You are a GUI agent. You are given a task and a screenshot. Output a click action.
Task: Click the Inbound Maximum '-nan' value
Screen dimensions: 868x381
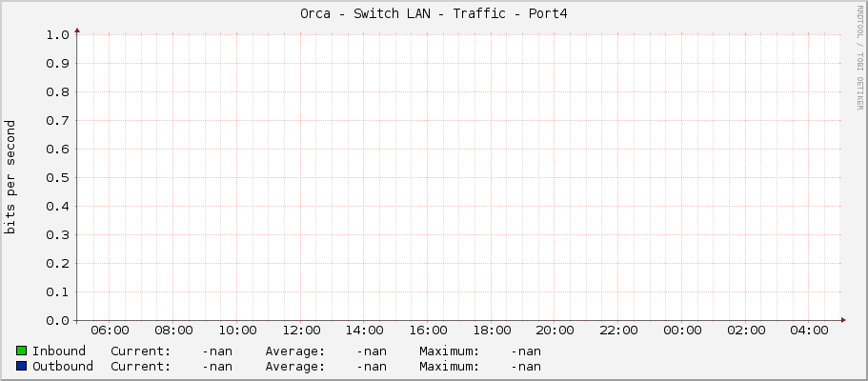(x=526, y=351)
